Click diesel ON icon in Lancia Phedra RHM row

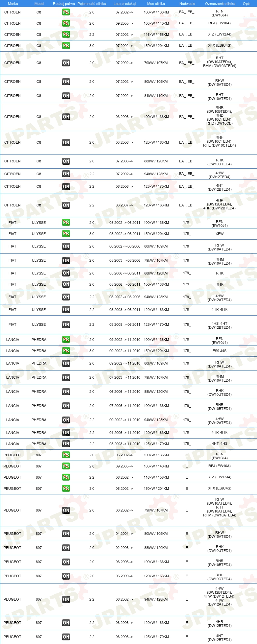pyautogui.click(x=66, y=377)
